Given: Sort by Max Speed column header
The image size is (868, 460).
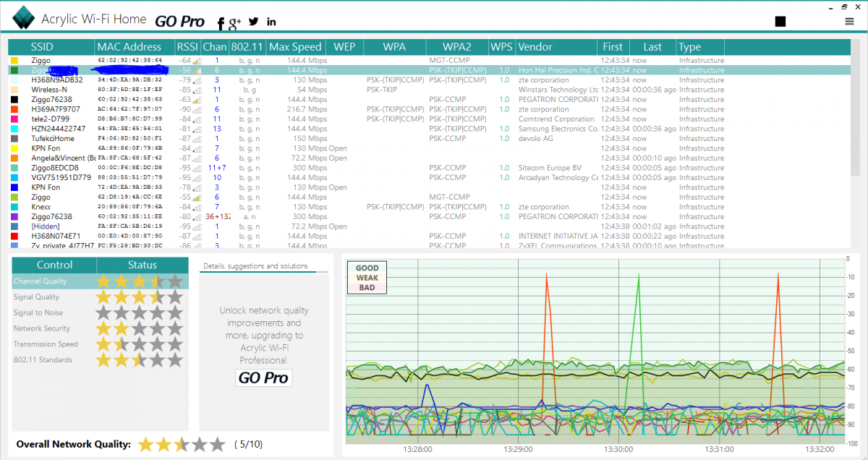Looking at the screenshot, I should 295,47.
